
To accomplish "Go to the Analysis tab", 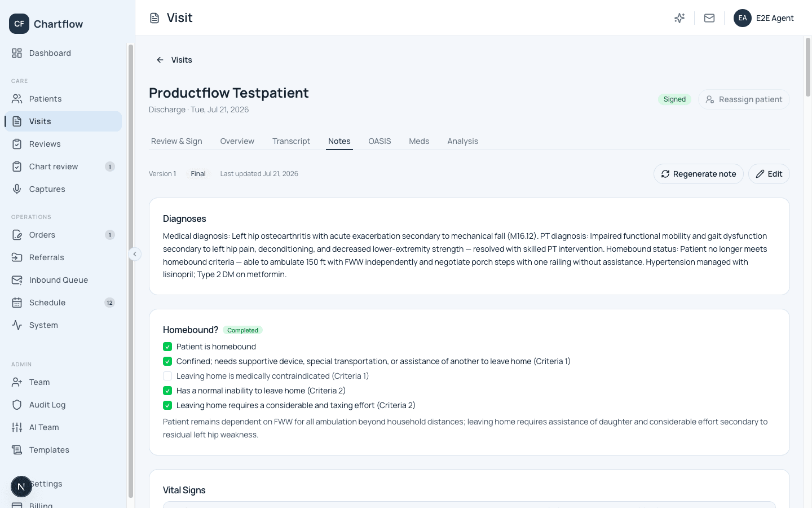I will (463, 141).
